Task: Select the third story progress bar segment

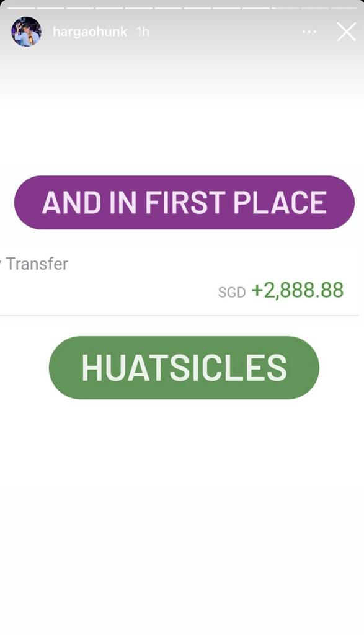Action: [x=80, y=8]
